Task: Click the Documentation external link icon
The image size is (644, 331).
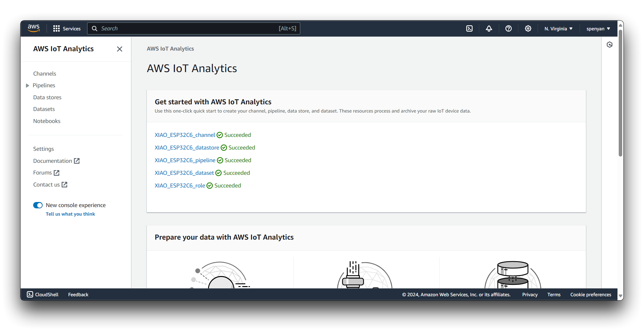Action: pos(77,161)
